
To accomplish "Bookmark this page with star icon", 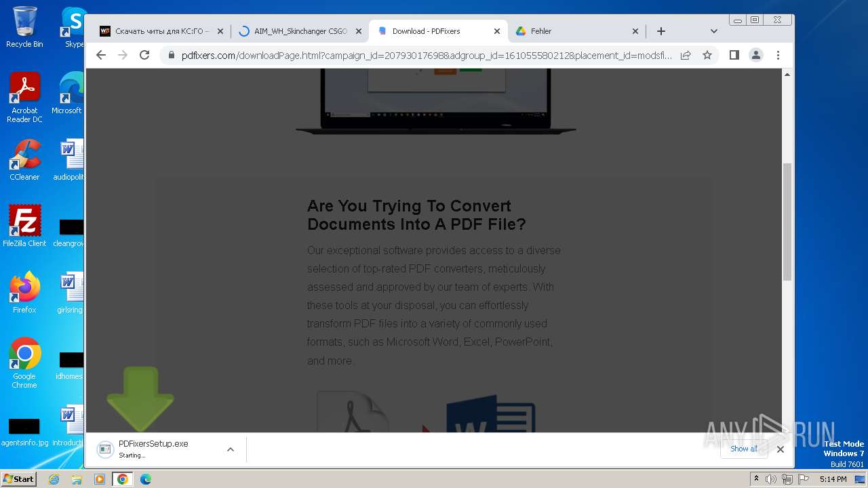I will click(x=707, y=55).
